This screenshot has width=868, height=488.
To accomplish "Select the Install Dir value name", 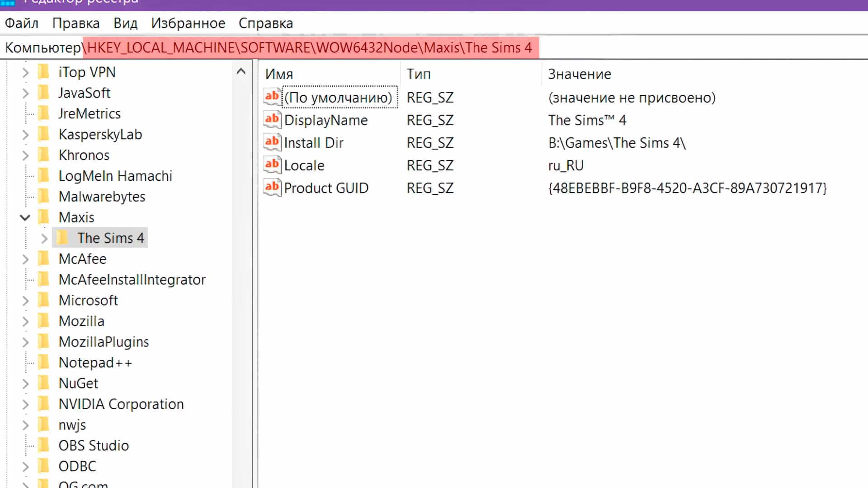I will coord(314,143).
